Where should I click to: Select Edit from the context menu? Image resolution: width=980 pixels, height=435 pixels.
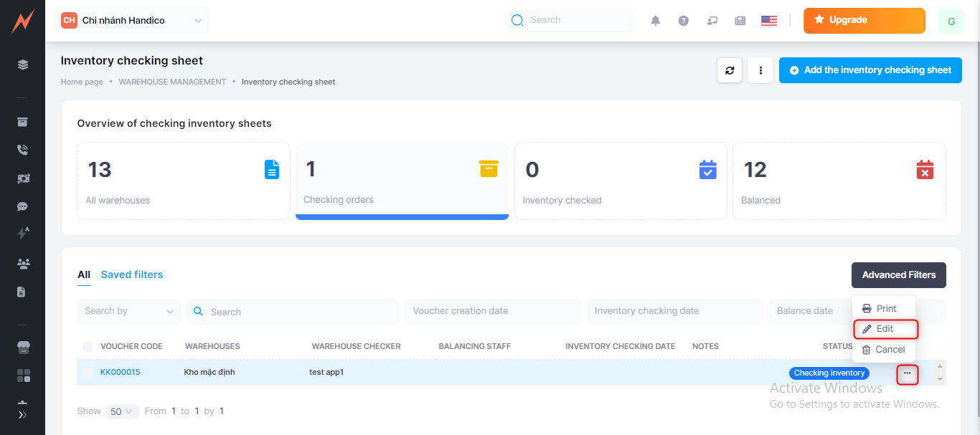(885, 329)
